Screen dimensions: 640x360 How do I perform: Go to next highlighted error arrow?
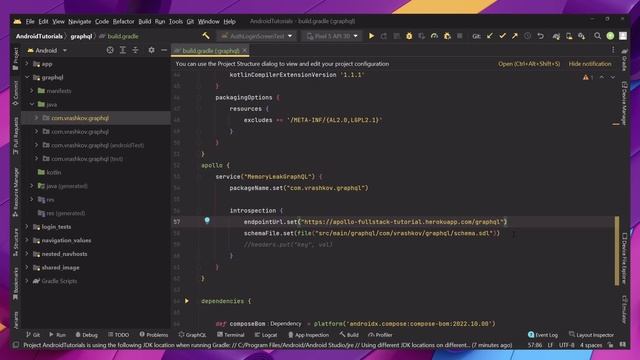click(613, 77)
